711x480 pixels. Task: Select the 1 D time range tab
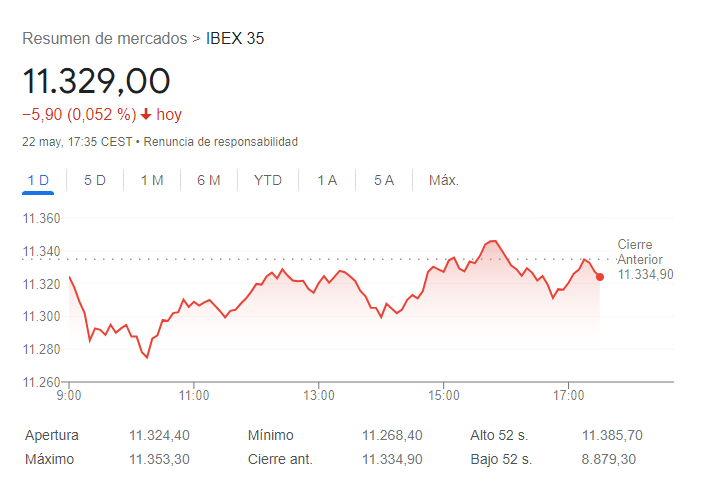click(38, 180)
